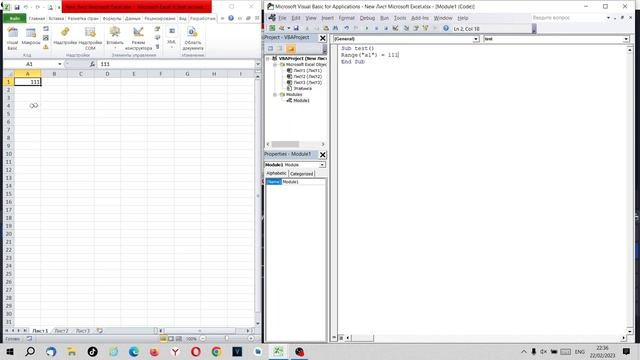Click Break (pause) icon in VBA toolbar

pyautogui.click(x=376, y=28)
